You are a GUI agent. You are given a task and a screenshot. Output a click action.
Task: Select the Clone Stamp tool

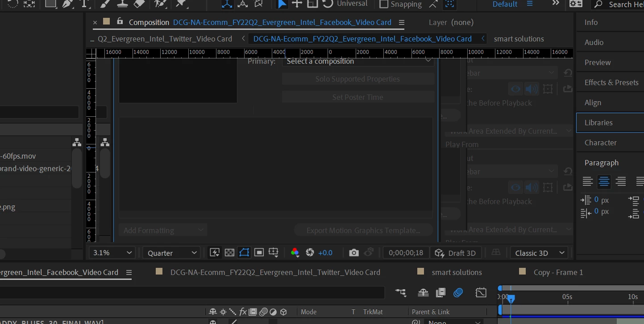coord(122,4)
